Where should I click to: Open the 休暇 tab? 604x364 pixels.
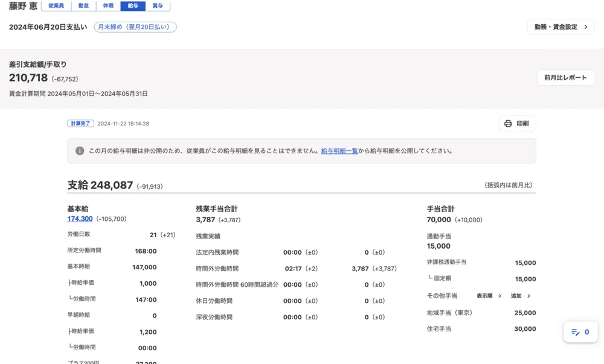(x=108, y=6)
